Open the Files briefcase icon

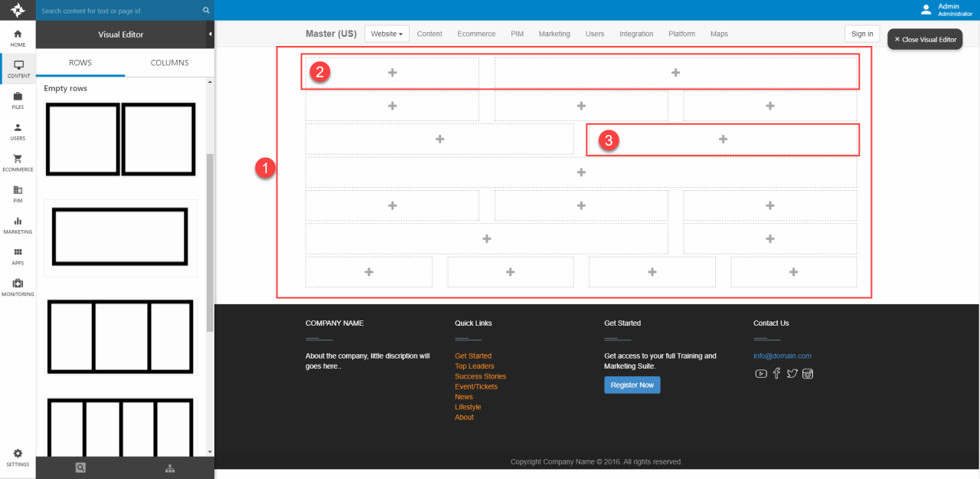coord(18,100)
